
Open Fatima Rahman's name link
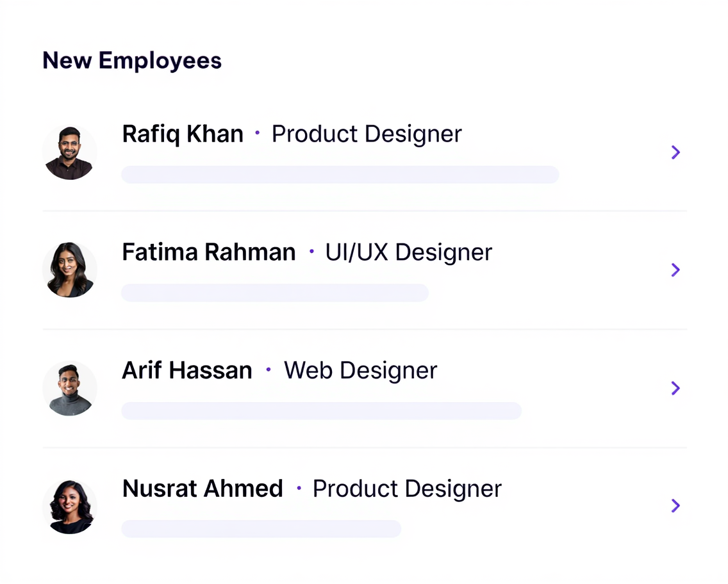[x=209, y=252]
